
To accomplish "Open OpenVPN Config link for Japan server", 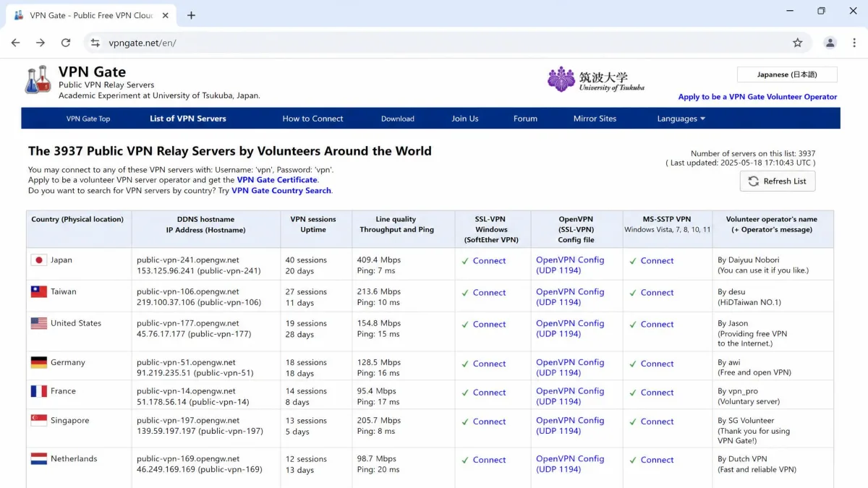I will (x=570, y=265).
